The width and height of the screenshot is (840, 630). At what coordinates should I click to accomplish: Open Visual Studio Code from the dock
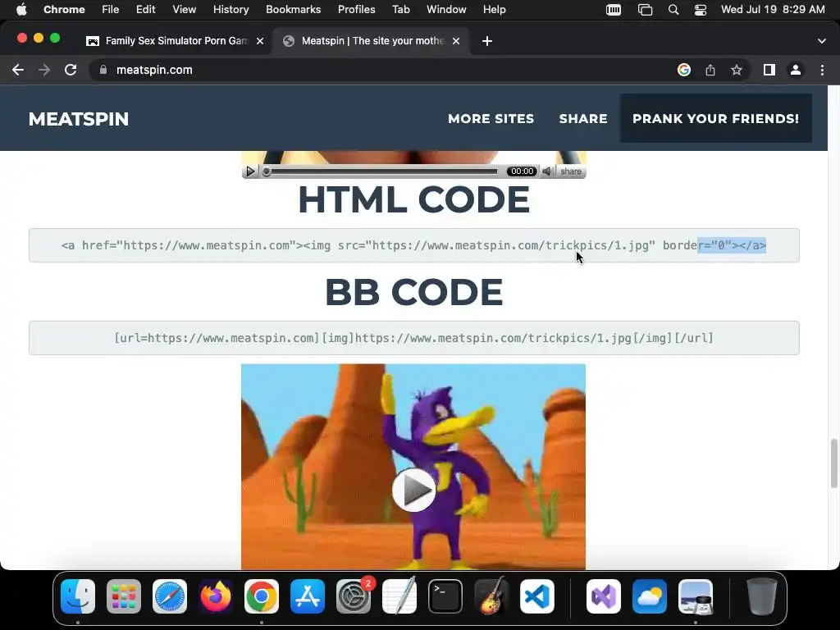pyautogui.click(x=537, y=596)
